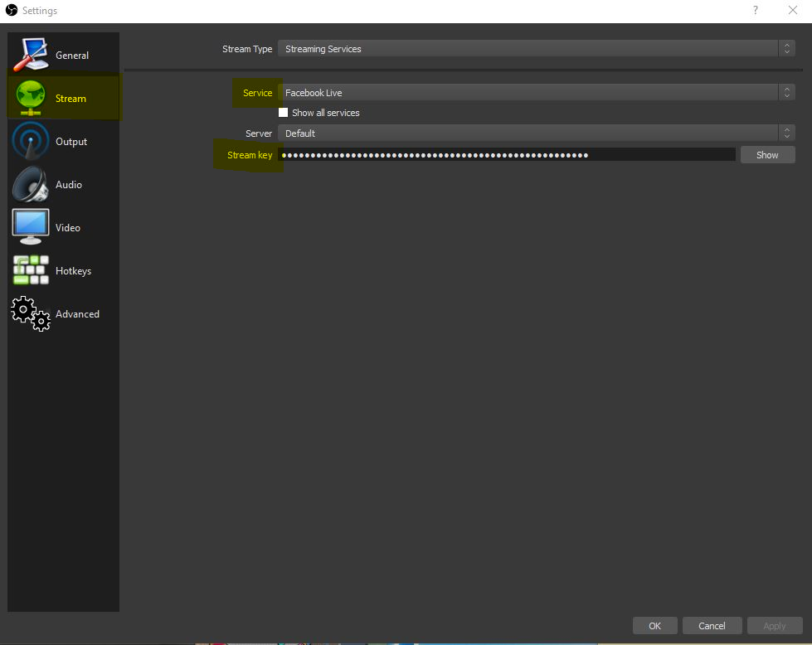Open Video settings via the monitor icon
812x645 pixels.
(31, 226)
